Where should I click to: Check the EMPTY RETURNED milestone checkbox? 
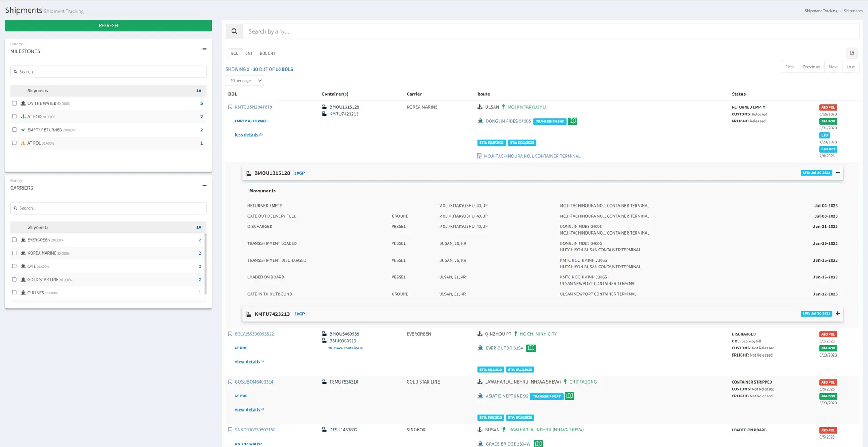coord(14,129)
